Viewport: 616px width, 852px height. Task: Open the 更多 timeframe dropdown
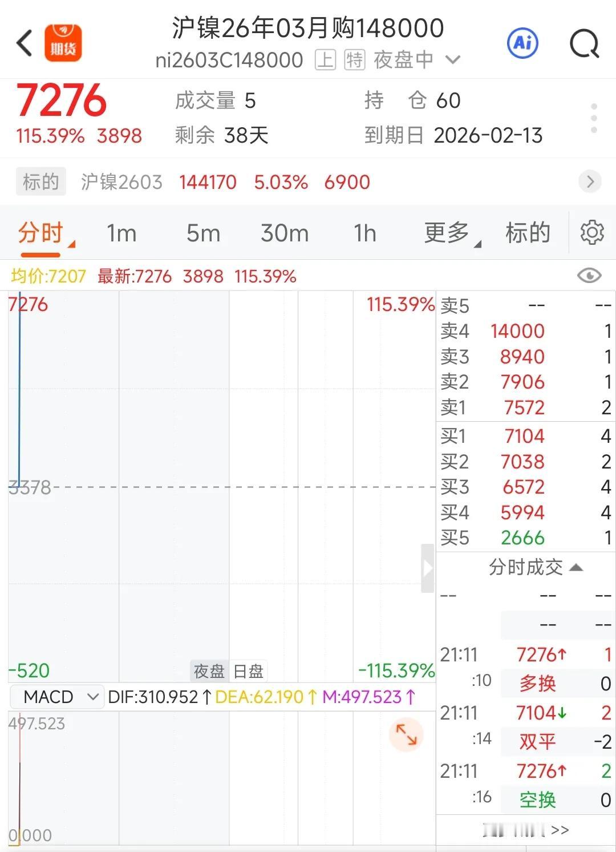[x=452, y=233]
